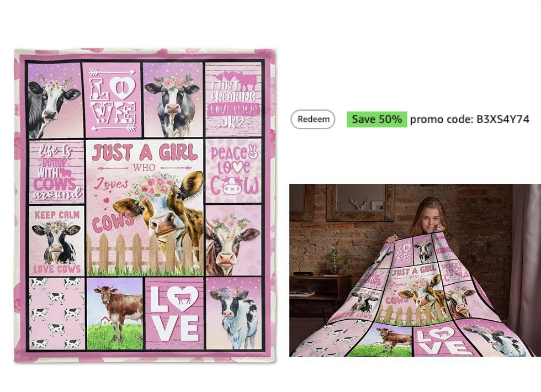The image size is (541, 392).
Task: Click the Redeem button
Action: pos(312,119)
